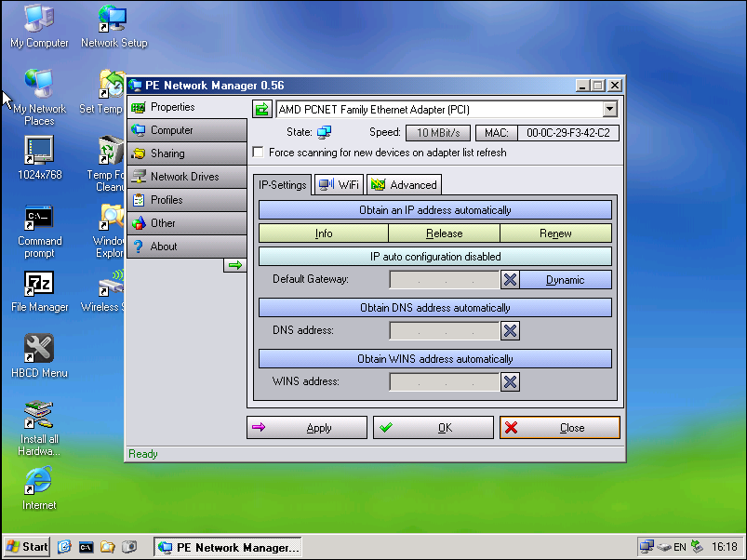Click the MAC button
The width and height of the screenshot is (747, 560).
pos(497,133)
